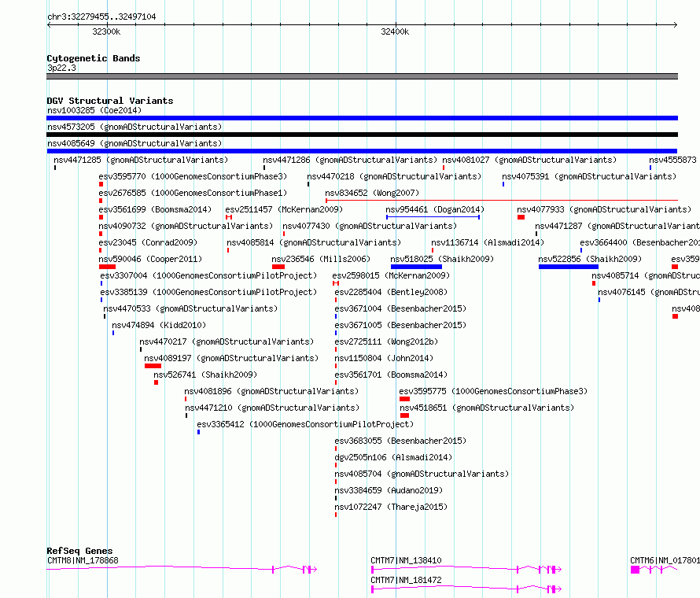Screen dimensions: 700x598
Task: Open nsv4075391 (gnomADStructuralVariants) label
Action: click(589, 176)
